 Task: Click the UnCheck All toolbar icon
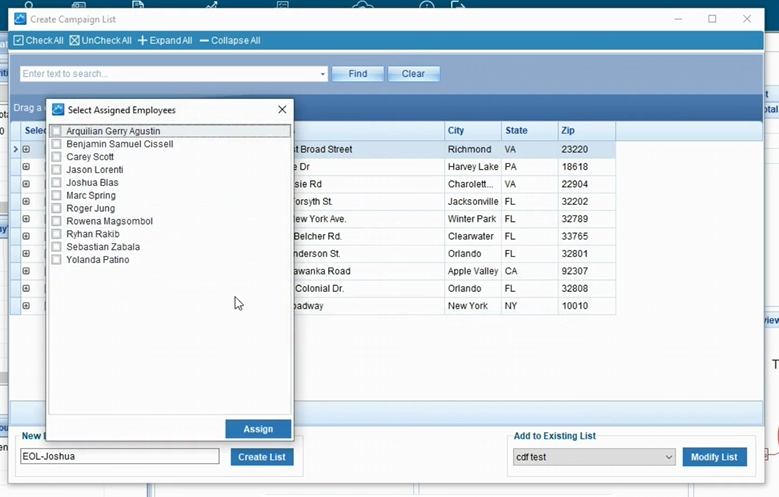click(75, 41)
